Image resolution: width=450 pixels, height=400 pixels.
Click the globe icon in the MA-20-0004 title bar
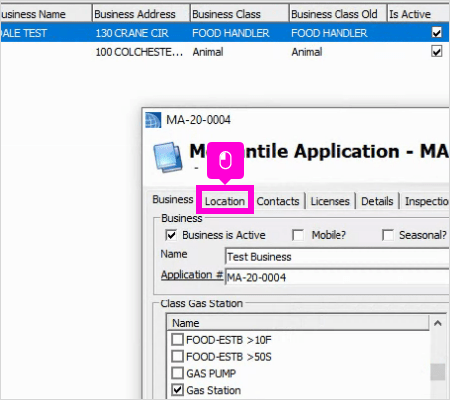coord(153,120)
